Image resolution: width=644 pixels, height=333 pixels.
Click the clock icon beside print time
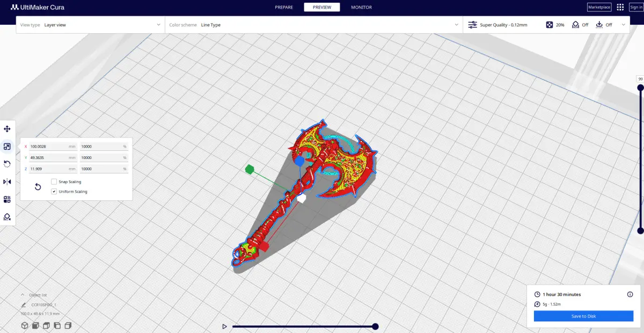pos(538,294)
